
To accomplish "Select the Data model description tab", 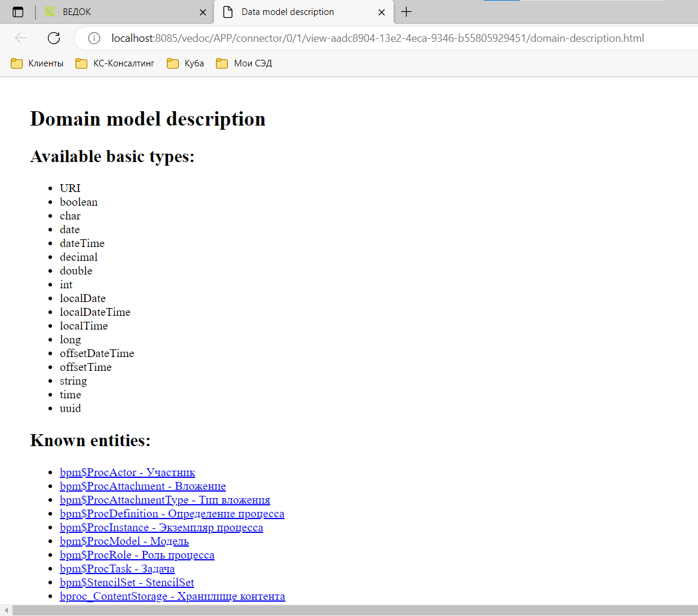I will click(293, 12).
